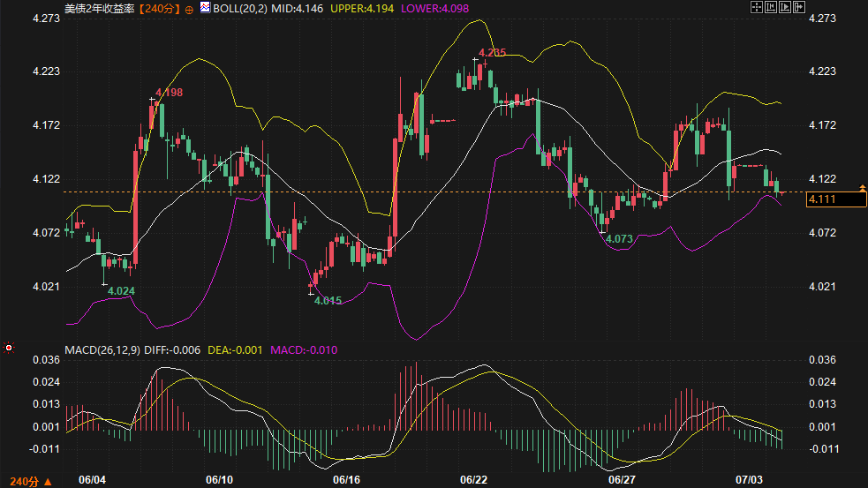Viewport: 868px width, 488px height.
Task: Click the red gear icon beside MACD panel
Action: click(8, 348)
